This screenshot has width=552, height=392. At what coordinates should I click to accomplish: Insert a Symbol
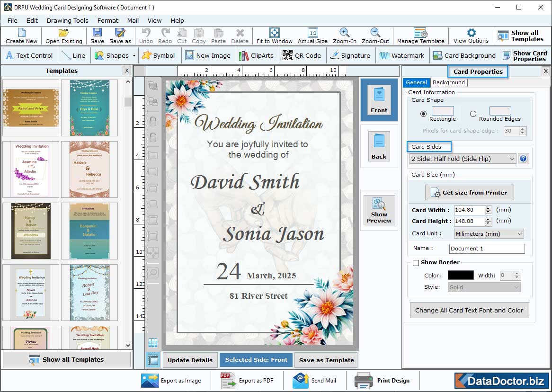coord(159,55)
